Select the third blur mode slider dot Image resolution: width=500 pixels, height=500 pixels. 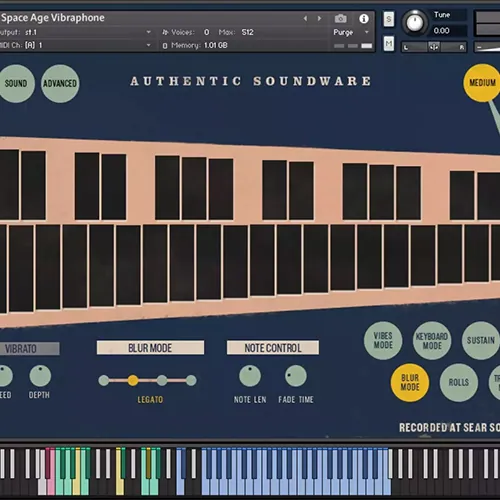coord(162,380)
